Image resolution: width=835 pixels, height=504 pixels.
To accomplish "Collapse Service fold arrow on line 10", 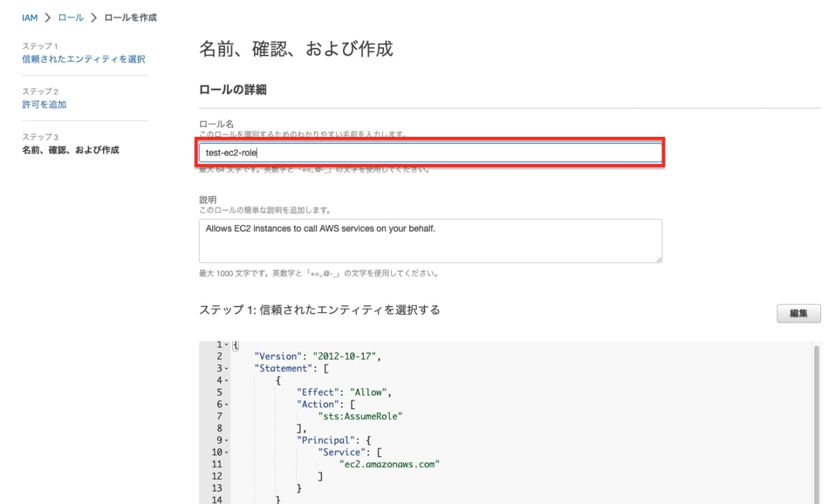I will [227, 452].
